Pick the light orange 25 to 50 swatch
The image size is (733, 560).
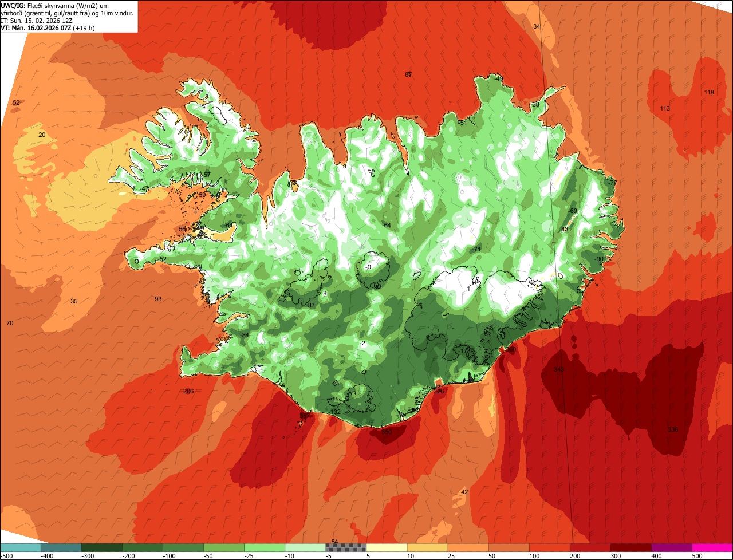click(x=468, y=548)
